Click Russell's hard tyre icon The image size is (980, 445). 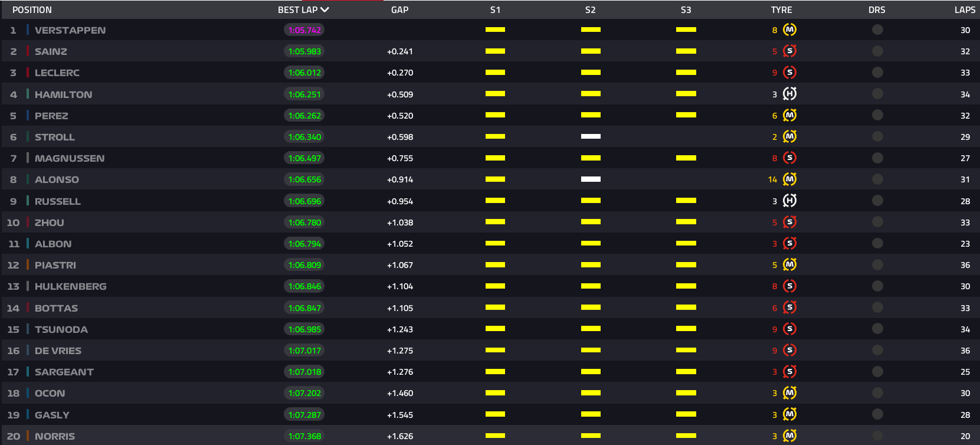coord(789,201)
